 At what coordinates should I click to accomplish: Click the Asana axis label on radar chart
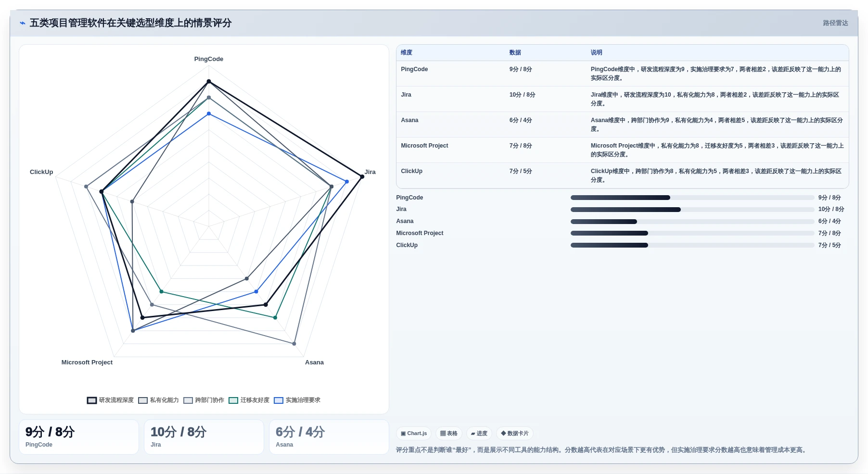(x=314, y=362)
